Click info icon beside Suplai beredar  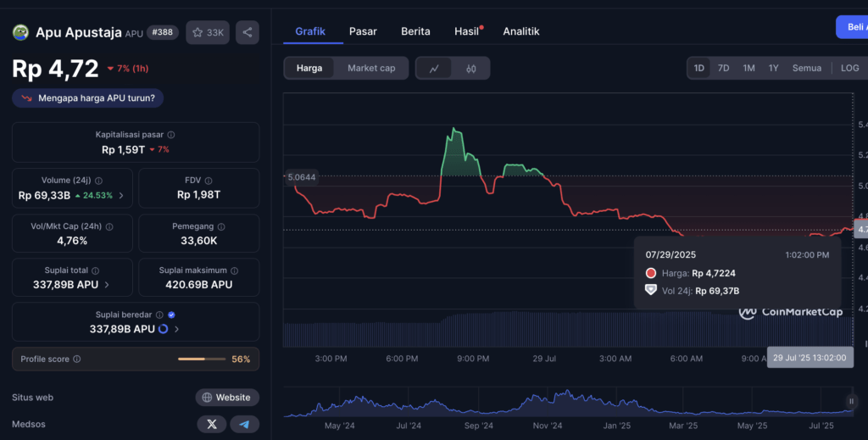pyautogui.click(x=159, y=315)
